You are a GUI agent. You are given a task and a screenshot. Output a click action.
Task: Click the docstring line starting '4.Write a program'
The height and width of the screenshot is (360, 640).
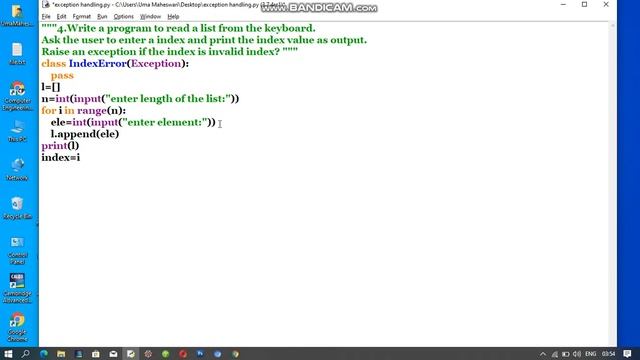(178, 28)
